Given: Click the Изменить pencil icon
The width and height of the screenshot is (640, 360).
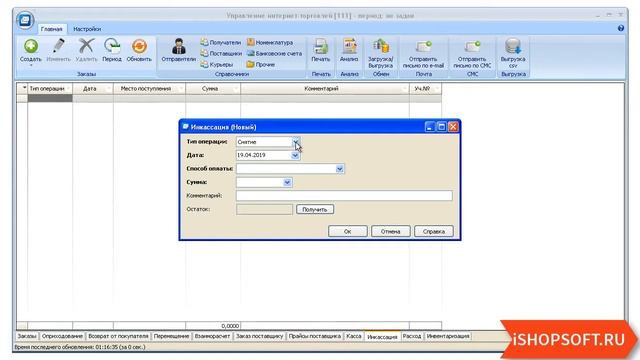Looking at the screenshot, I should point(58,46).
